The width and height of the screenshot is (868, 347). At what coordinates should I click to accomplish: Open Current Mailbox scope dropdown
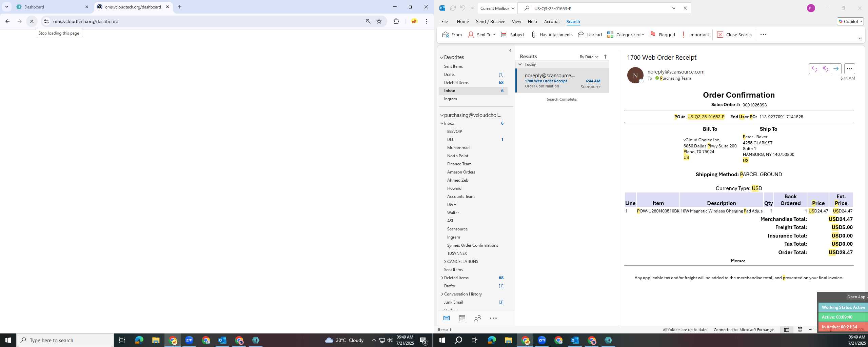click(x=497, y=8)
